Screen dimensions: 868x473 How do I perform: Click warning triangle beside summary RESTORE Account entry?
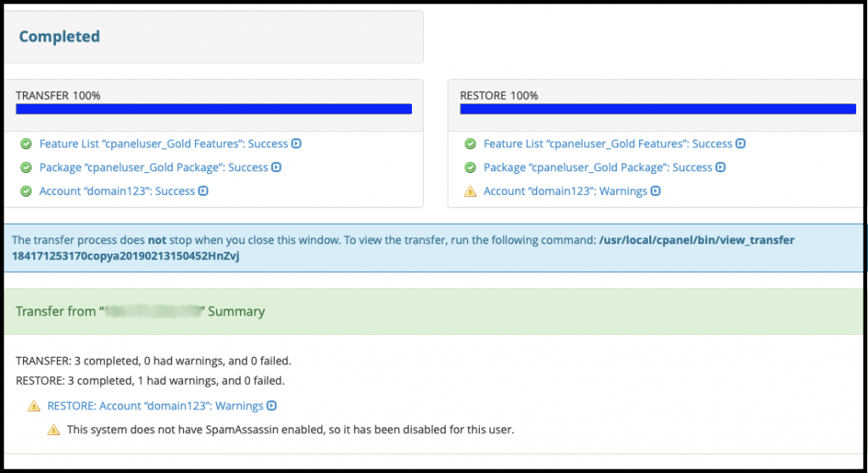click(34, 406)
